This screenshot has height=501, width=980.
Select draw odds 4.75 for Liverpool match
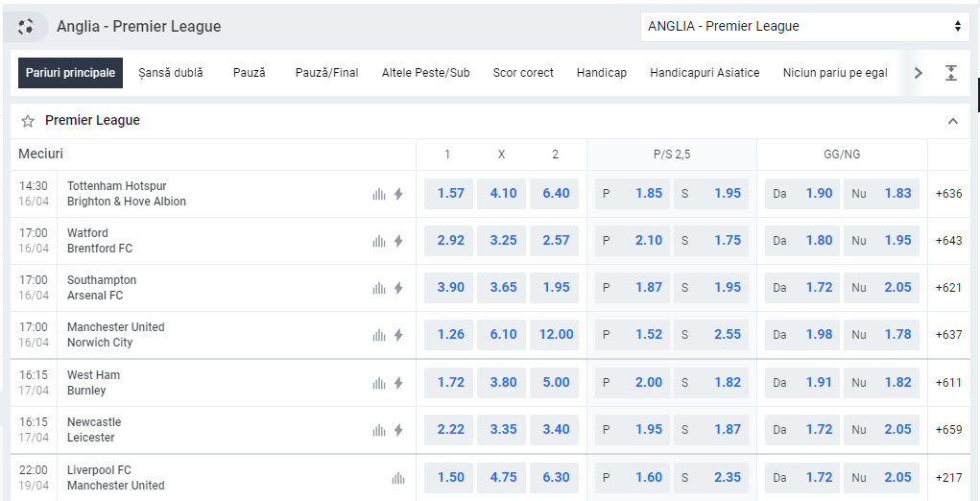click(x=503, y=478)
